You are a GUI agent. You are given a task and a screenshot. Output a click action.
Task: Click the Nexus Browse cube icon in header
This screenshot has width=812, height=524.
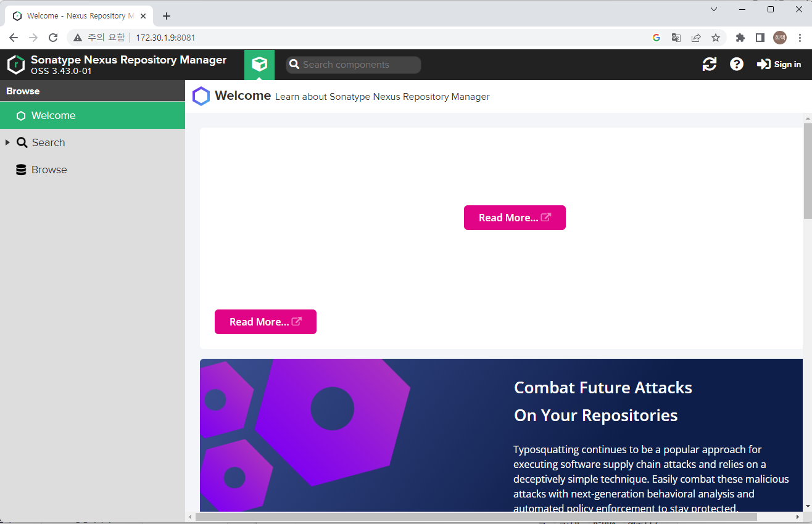coord(259,64)
